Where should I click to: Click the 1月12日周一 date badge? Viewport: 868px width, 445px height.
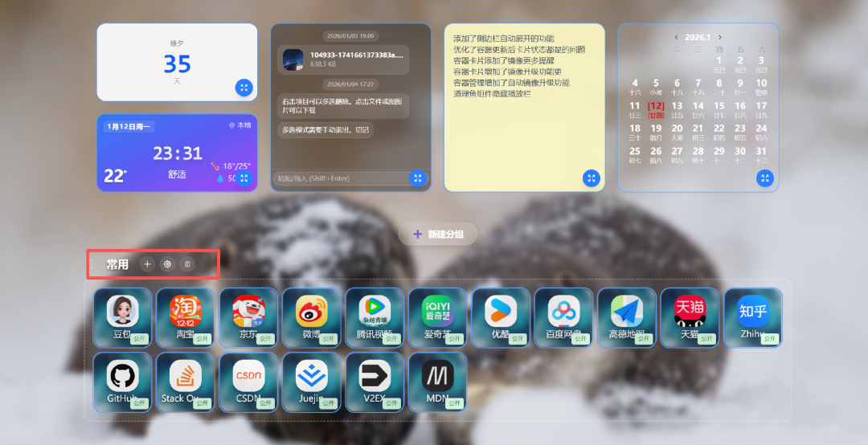point(129,127)
